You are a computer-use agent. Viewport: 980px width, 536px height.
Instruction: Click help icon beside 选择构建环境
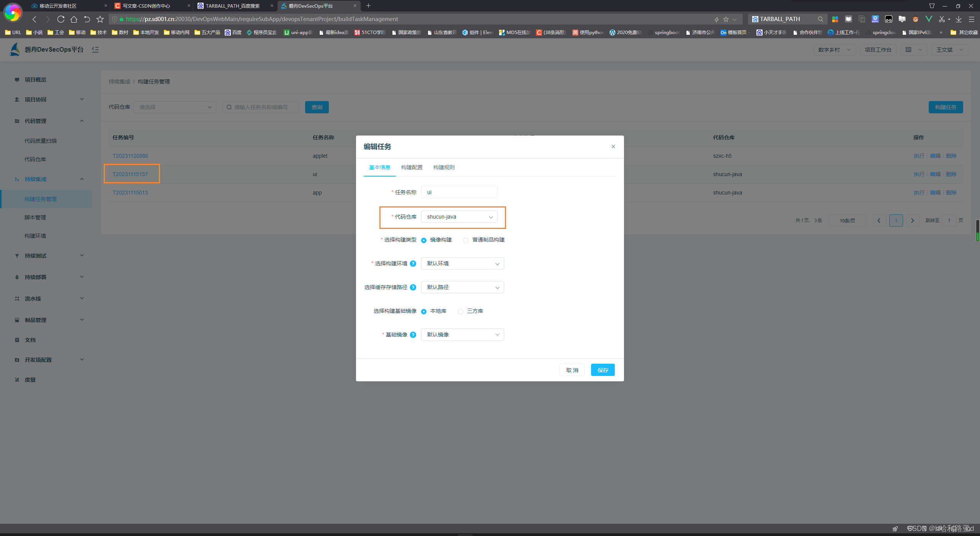click(413, 263)
